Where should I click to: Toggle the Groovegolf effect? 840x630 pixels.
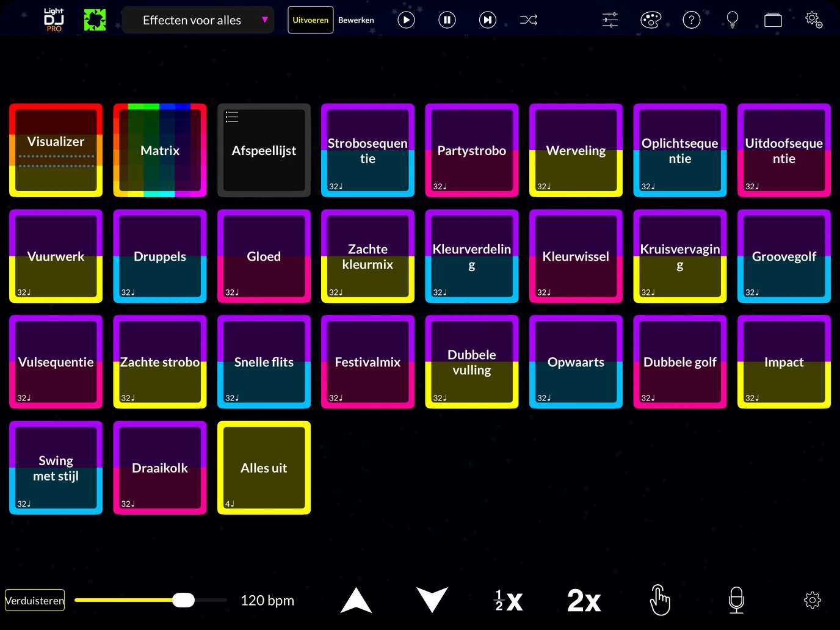click(x=784, y=256)
